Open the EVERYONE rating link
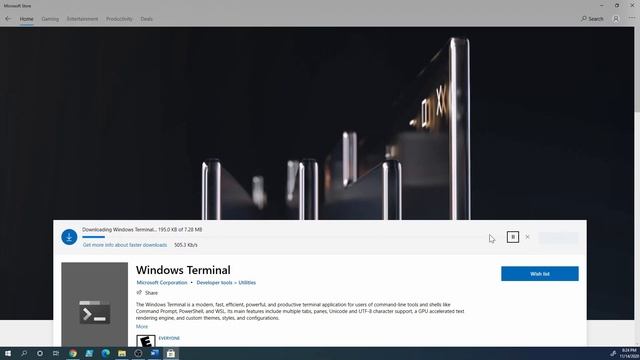The width and height of the screenshot is (640, 360). click(x=169, y=338)
